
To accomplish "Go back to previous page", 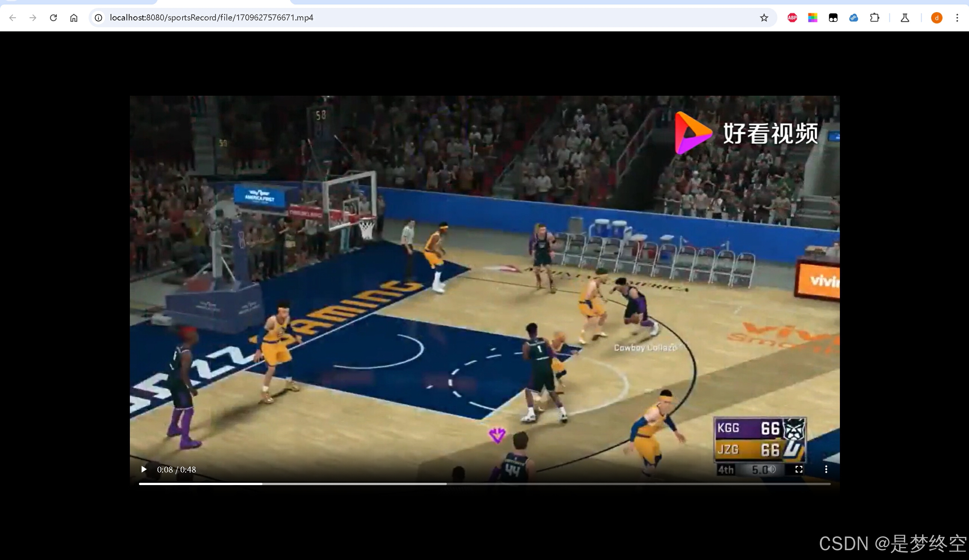I will tap(13, 18).
